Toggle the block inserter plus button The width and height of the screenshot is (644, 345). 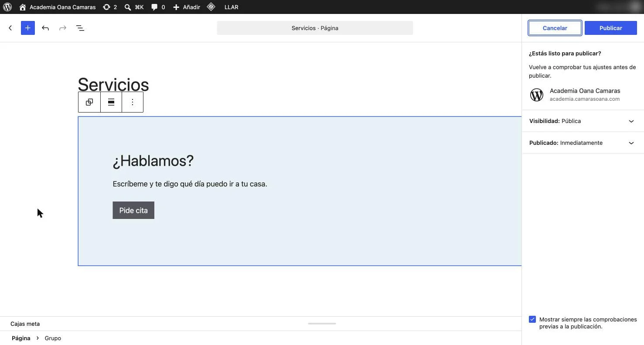28,28
